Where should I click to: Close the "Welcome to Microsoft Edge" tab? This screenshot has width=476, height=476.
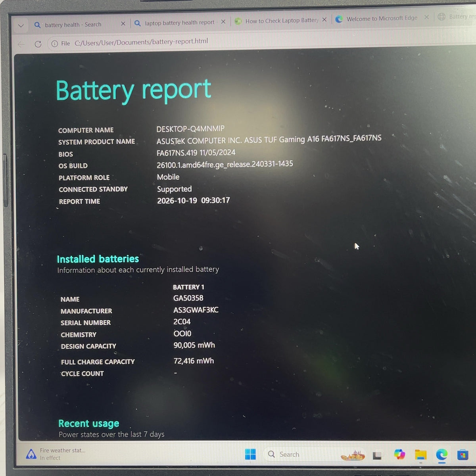click(x=426, y=17)
